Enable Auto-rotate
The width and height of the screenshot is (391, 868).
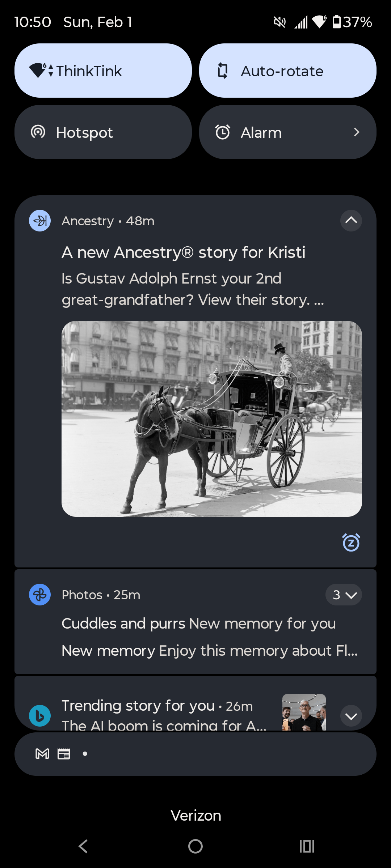coord(288,71)
